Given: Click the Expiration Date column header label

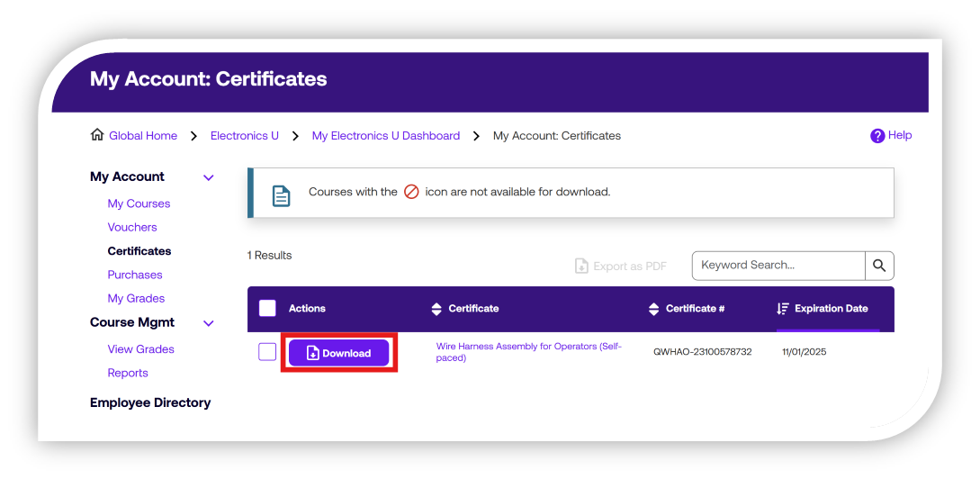Looking at the screenshot, I should pos(832,308).
